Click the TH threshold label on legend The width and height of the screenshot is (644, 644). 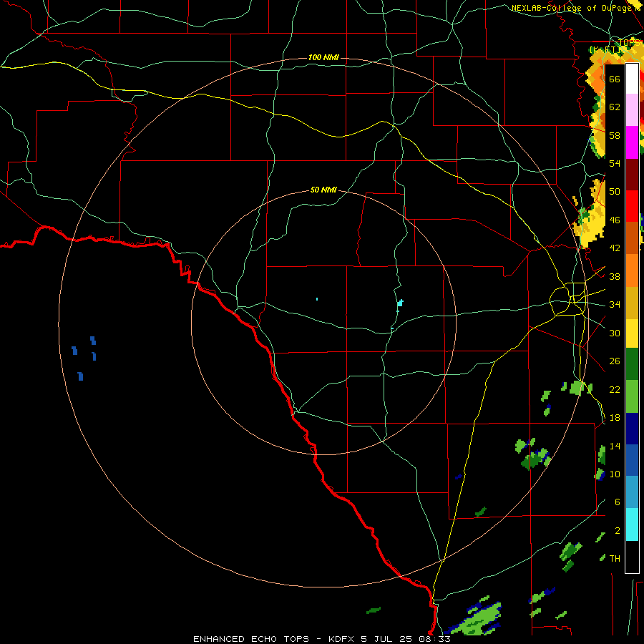coord(615,559)
